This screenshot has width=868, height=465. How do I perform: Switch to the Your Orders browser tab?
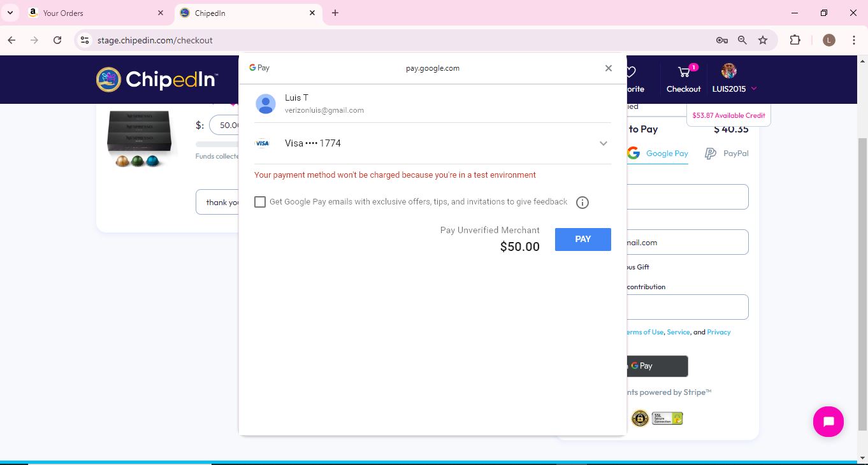point(95,13)
